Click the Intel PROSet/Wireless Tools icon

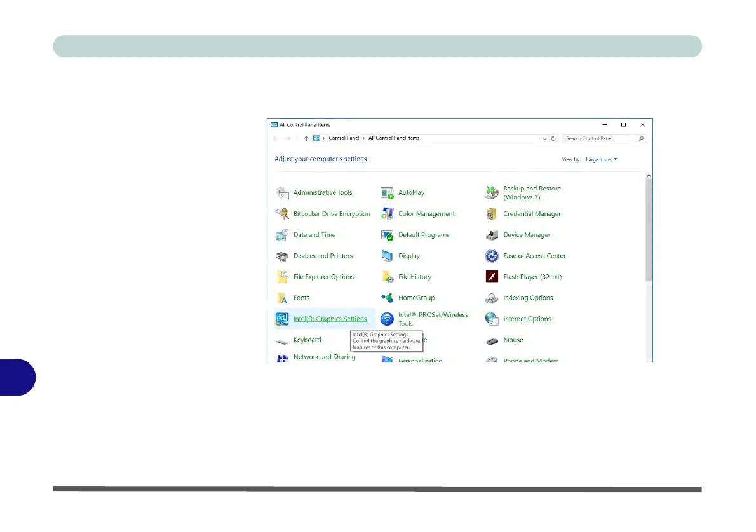387,319
